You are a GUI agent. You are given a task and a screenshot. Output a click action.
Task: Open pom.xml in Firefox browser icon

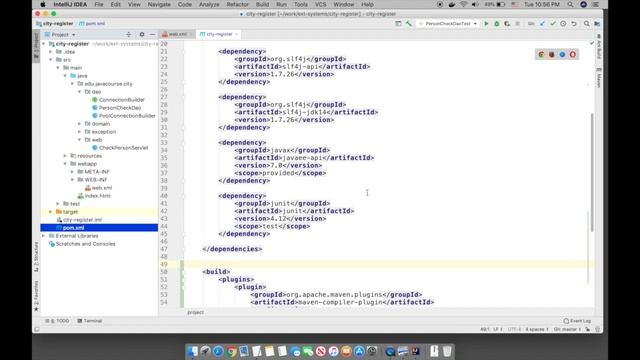click(x=552, y=54)
